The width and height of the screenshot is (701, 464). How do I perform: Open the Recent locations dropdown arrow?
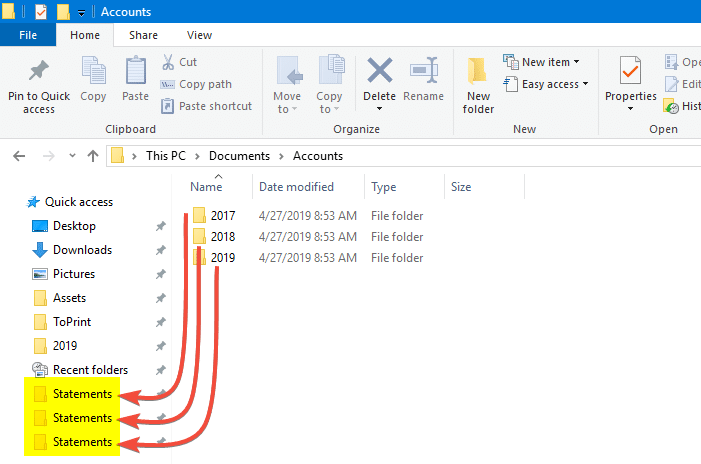(72, 156)
